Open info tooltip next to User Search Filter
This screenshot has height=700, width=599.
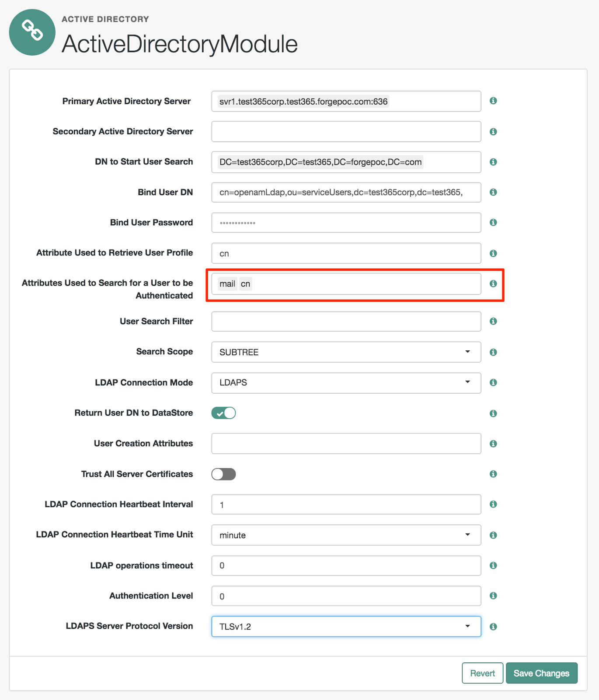click(493, 321)
